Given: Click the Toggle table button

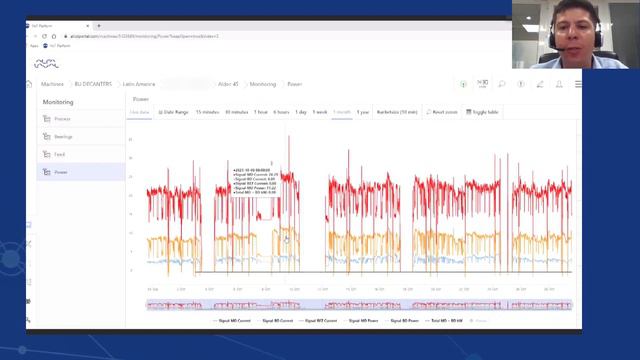Looking at the screenshot, I should pos(482,112).
